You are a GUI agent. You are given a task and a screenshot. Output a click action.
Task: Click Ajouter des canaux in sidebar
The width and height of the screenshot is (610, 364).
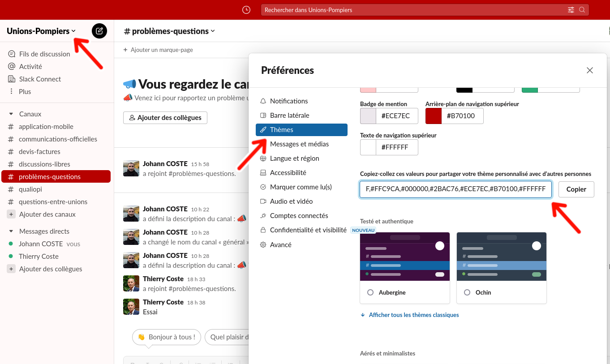(47, 214)
